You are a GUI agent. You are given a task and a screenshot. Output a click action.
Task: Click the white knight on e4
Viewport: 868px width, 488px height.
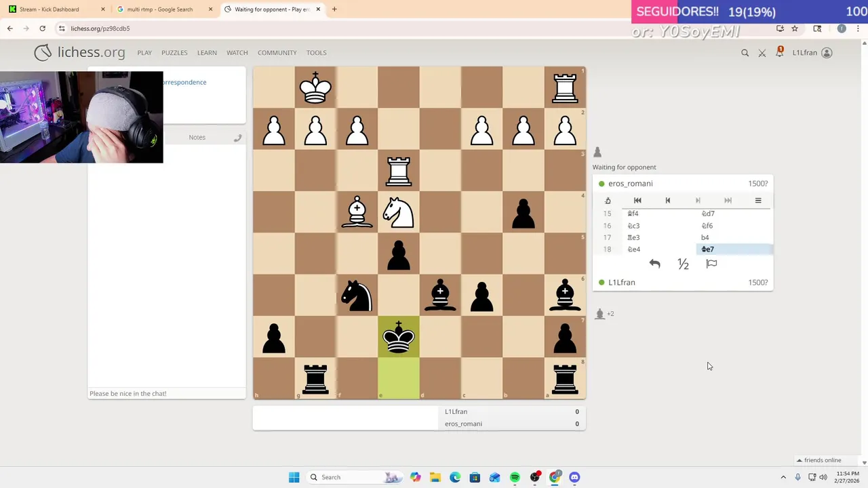(399, 212)
